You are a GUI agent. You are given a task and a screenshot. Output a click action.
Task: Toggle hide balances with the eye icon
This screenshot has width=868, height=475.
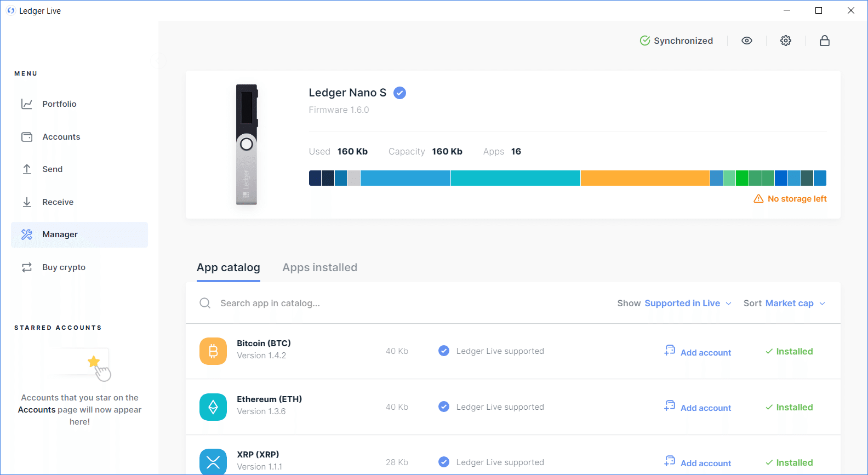pos(747,41)
